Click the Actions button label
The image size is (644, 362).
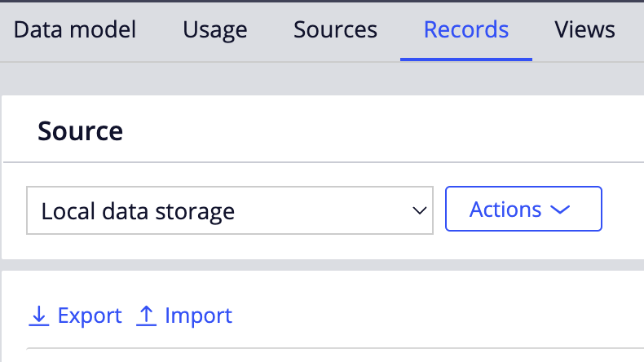point(505,210)
